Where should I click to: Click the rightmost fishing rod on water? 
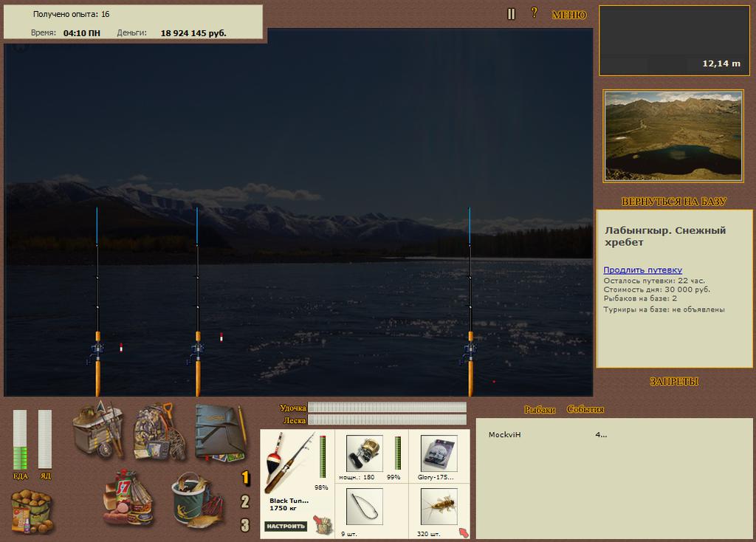[470, 301]
